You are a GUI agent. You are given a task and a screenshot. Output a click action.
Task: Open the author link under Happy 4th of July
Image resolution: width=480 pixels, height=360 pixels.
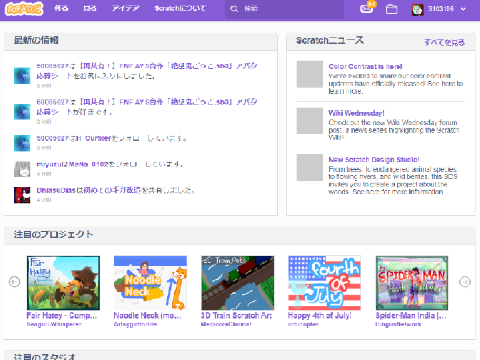click(x=303, y=324)
